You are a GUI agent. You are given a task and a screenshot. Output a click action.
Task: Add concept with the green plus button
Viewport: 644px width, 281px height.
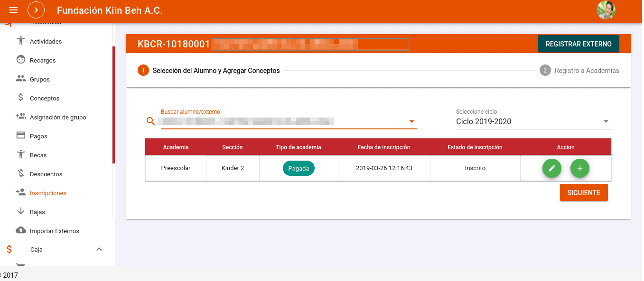pos(580,168)
